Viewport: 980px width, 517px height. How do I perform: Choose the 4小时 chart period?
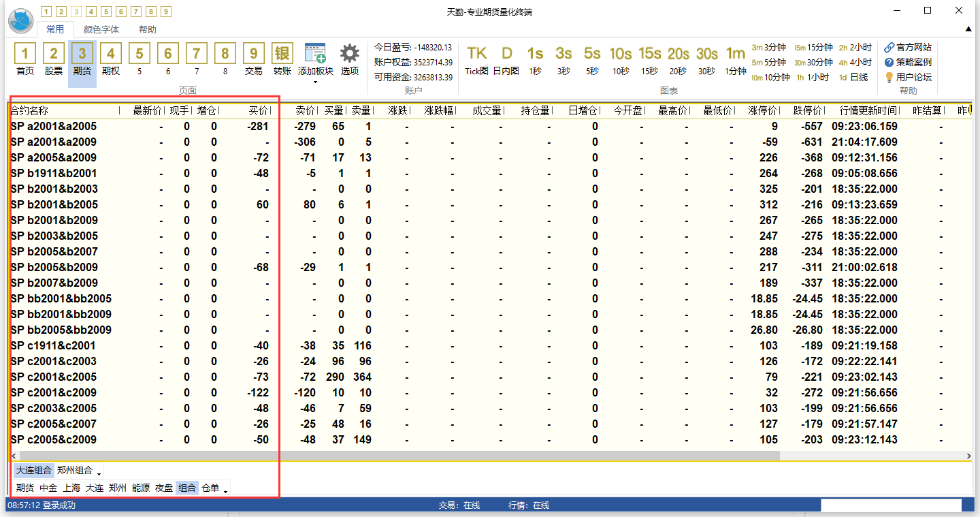pyautogui.click(x=855, y=63)
